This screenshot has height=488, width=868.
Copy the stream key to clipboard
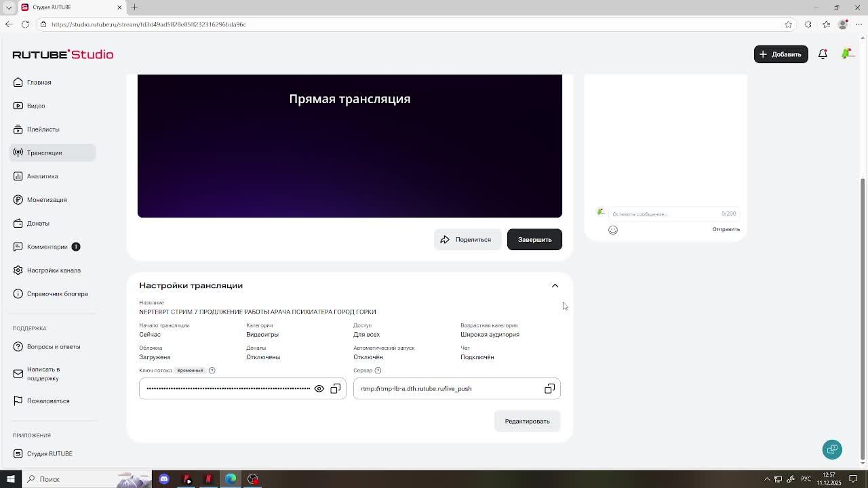pyautogui.click(x=336, y=388)
